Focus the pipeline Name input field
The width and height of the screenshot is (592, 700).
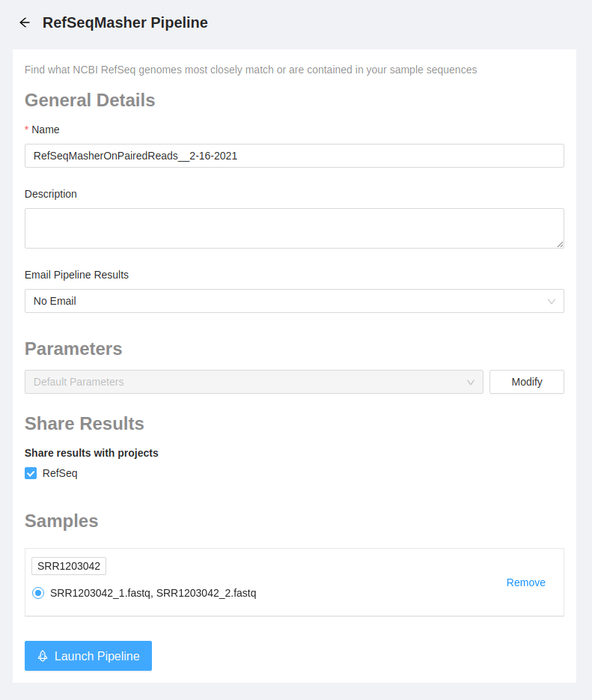tap(293, 156)
